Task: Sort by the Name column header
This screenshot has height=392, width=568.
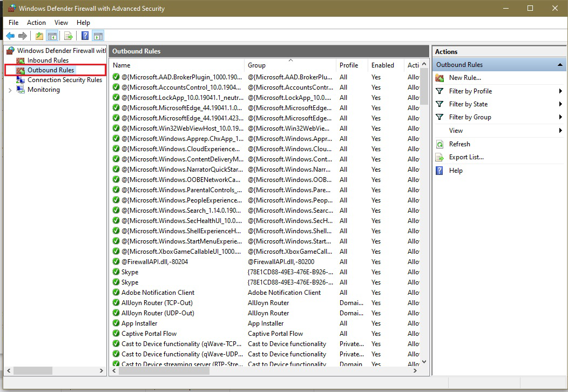Action: pos(177,65)
